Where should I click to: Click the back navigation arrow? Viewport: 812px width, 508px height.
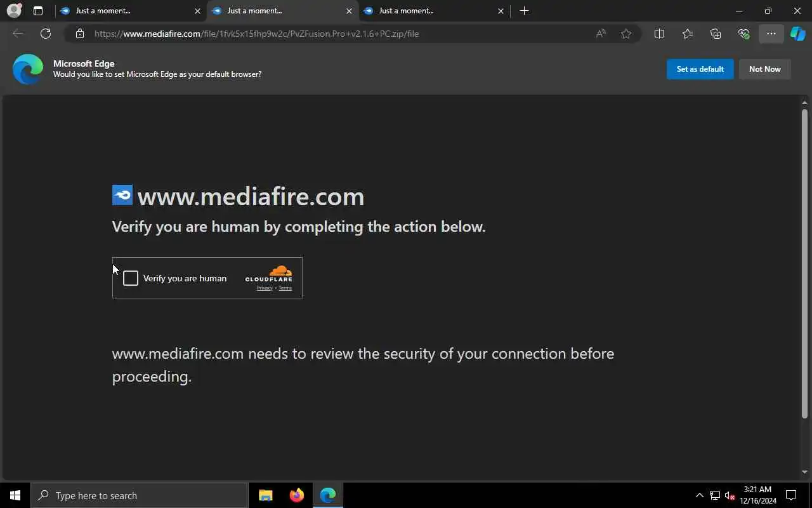pyautogui.click(x=18, y=34)
